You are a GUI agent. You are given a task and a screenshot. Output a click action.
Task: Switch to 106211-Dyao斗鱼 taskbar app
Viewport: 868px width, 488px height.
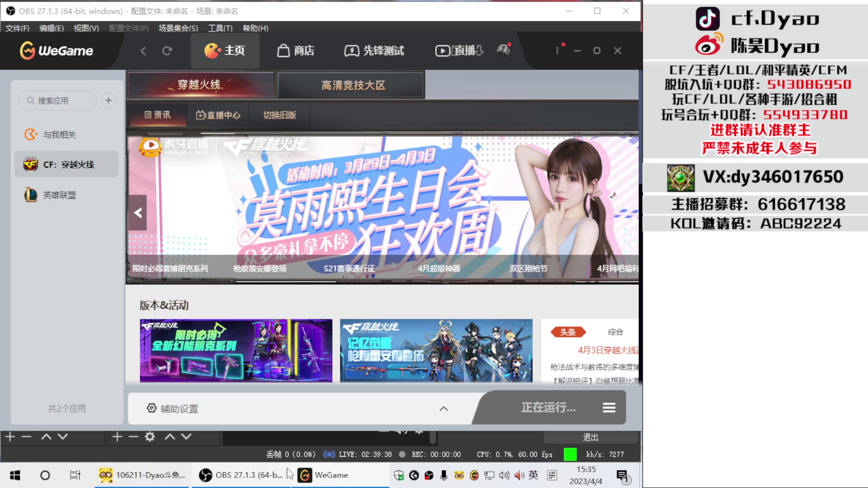(x=142, y=475)
